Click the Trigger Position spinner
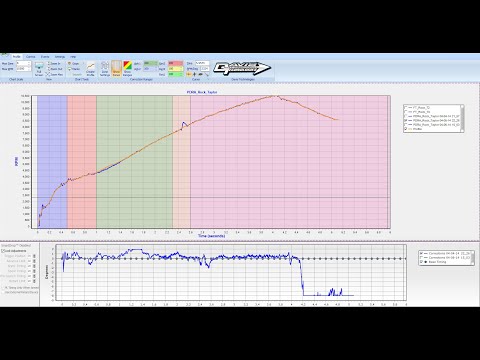This screenshot has width=480, height=360. point(34,256)
